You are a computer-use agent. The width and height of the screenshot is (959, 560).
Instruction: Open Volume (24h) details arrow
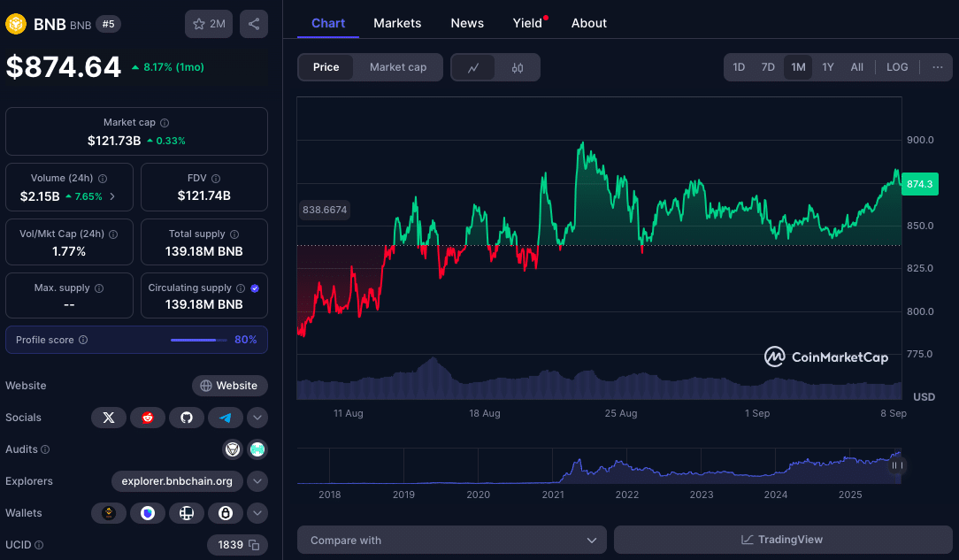112,196
